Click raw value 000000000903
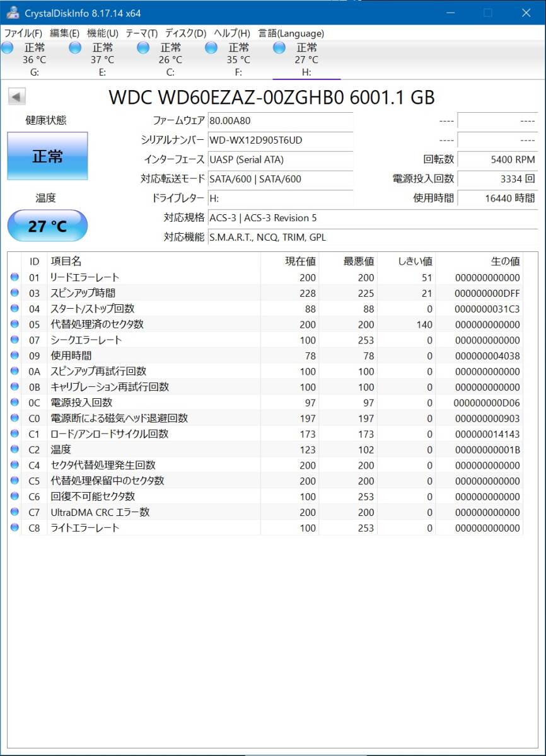546x756 pixels. coord(487,418)
